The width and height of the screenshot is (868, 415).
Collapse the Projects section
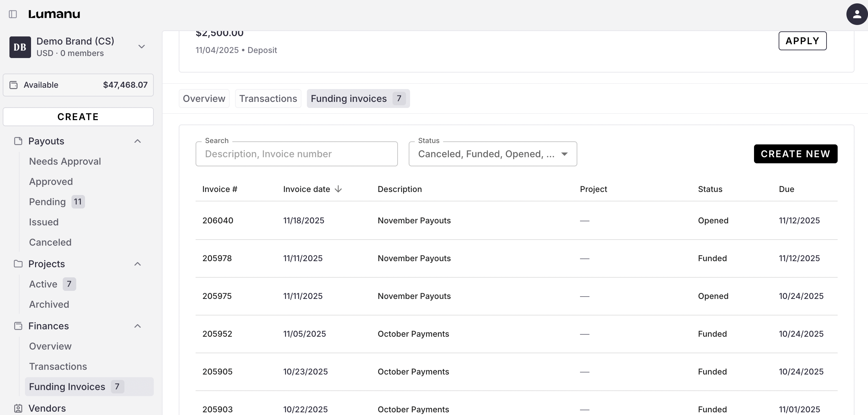138,264
